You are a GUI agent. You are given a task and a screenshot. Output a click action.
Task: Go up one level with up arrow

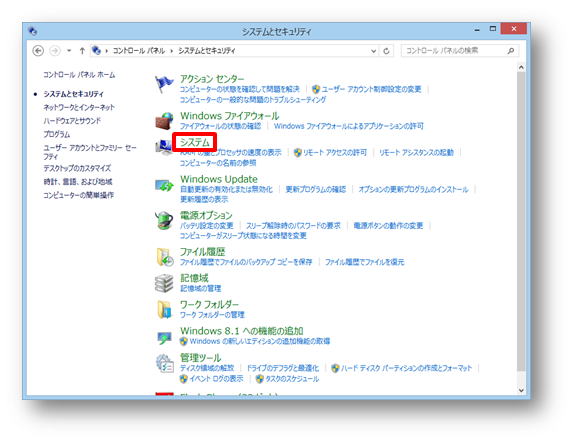[x=82, y=51]
